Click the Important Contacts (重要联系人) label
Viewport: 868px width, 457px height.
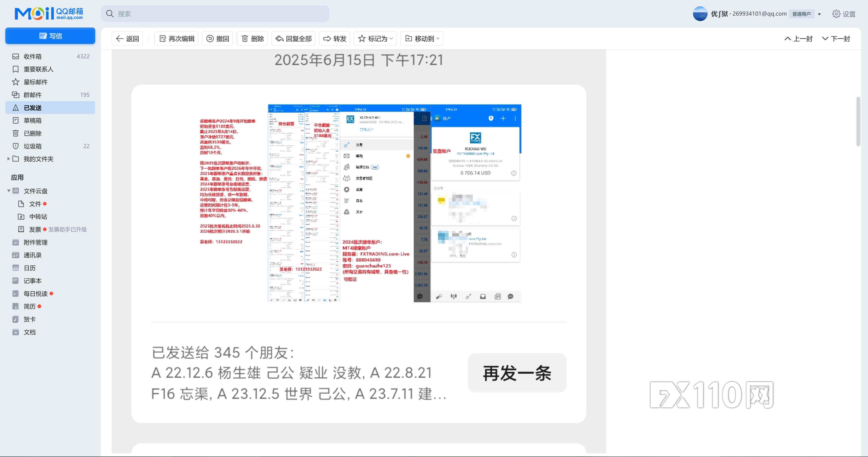click(38, 69)
